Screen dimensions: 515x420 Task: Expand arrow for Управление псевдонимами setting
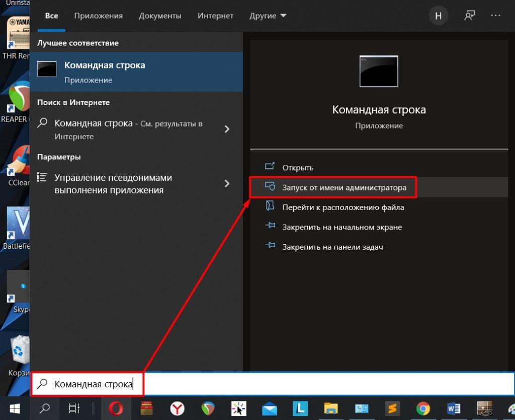click(227, 183)
